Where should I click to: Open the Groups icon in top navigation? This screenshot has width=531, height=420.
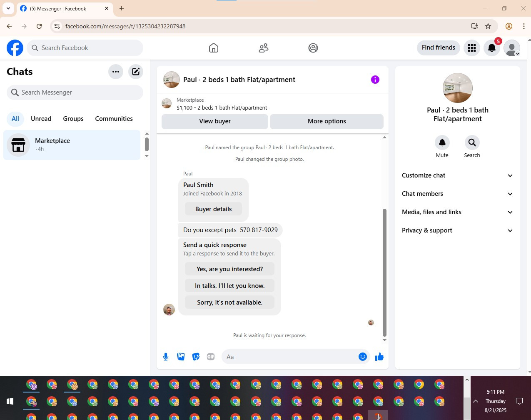313,48
